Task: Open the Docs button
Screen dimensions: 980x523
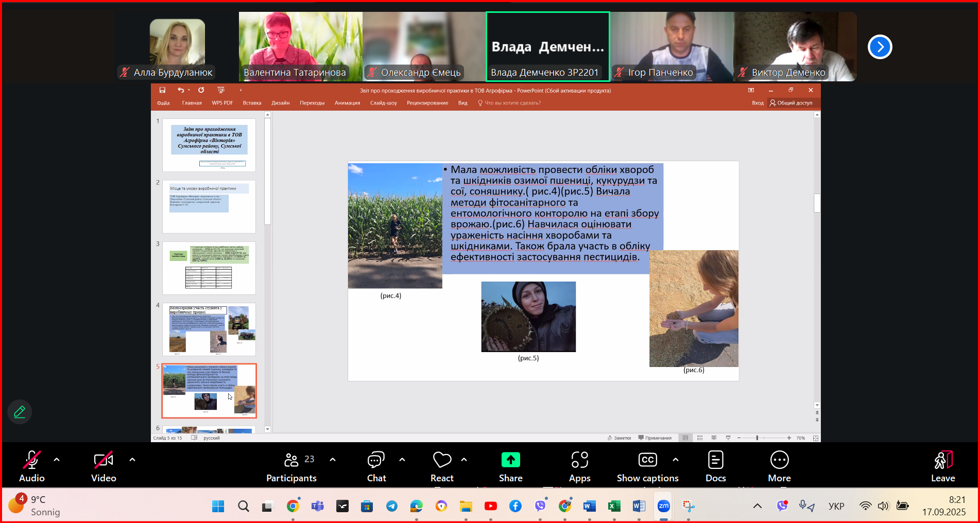Action: click(715, 466)
